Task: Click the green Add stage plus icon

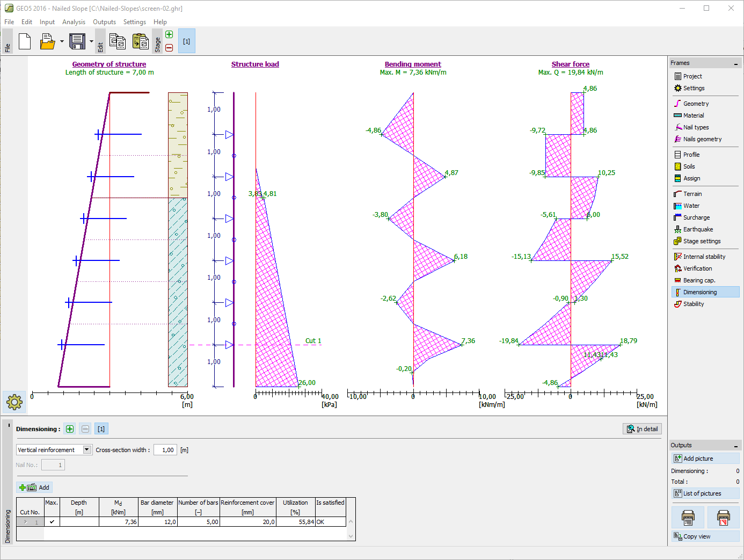Action: [x=169, y=35]
